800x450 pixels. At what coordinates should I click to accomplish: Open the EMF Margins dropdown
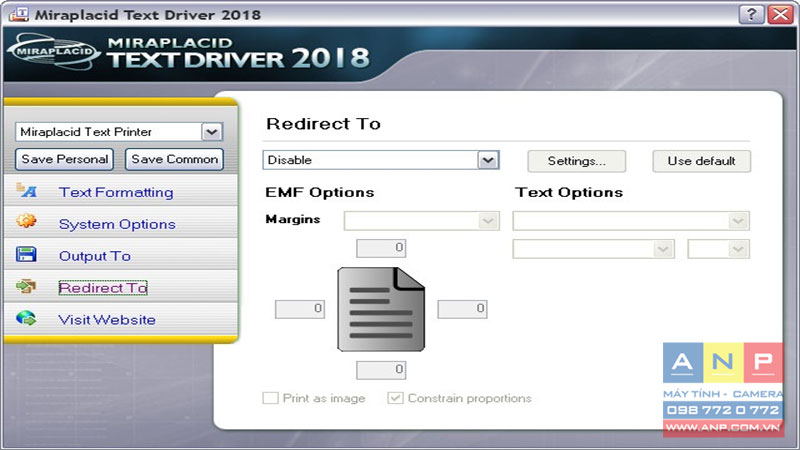[421, 221]
